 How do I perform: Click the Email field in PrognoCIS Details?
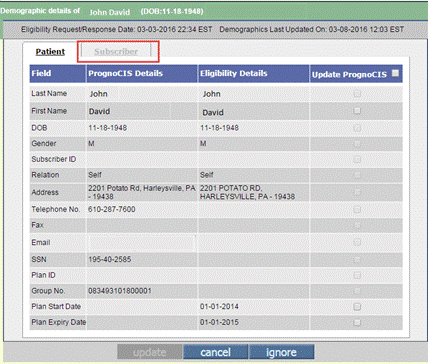click(142, 243)
